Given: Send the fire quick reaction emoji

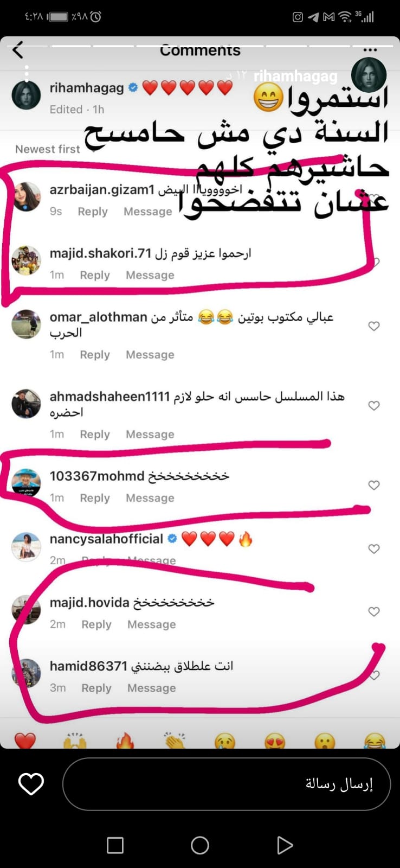Looking at the screenshot, I should (x=125, y=740).
